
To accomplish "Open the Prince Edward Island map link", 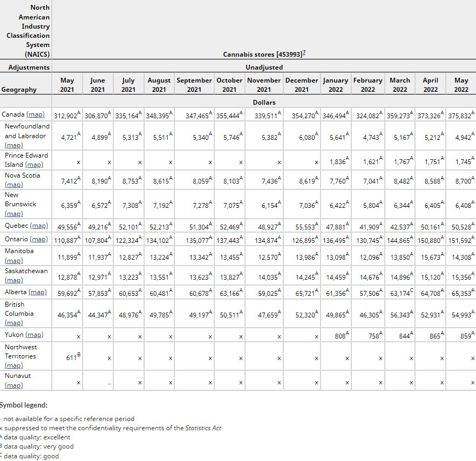I will coord(33,165).
